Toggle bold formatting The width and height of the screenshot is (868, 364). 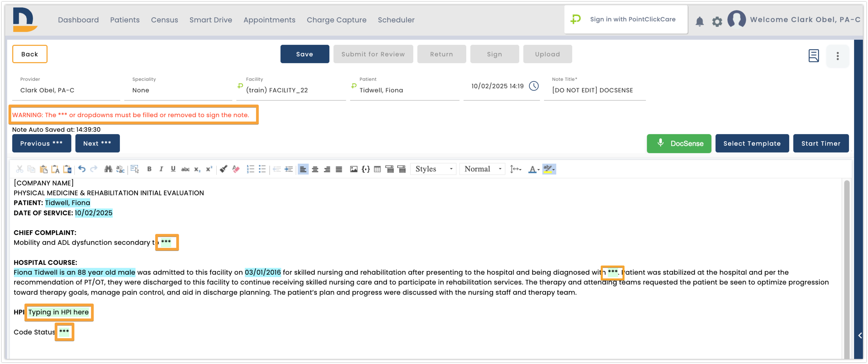click(x=149, y=169)
